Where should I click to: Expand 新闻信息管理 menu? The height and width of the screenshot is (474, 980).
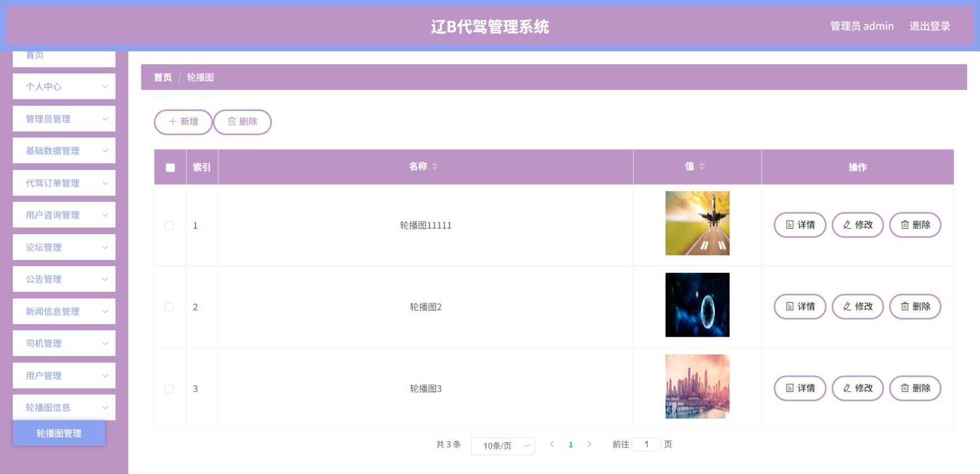[x=64, y=311]
